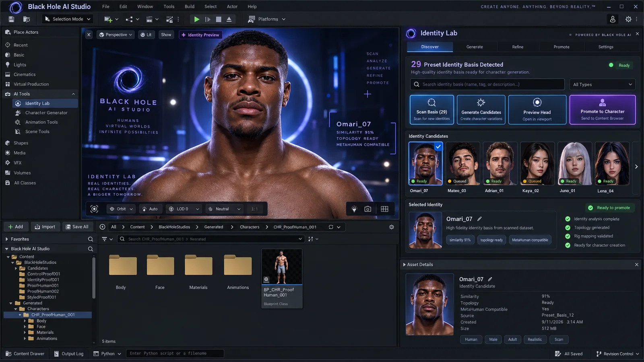
Task: Start play in editor with green arrow
Action: 196,19
